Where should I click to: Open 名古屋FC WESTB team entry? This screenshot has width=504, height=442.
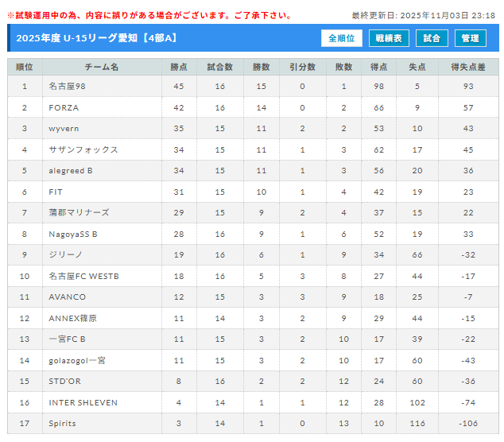coord(83,276)
